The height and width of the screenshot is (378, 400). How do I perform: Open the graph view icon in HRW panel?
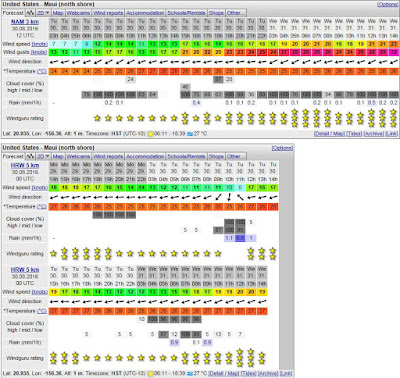click(x=30, y=156)
